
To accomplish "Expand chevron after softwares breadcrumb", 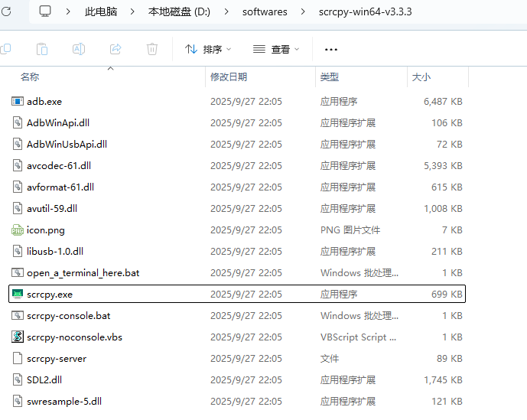I will 303,11.
